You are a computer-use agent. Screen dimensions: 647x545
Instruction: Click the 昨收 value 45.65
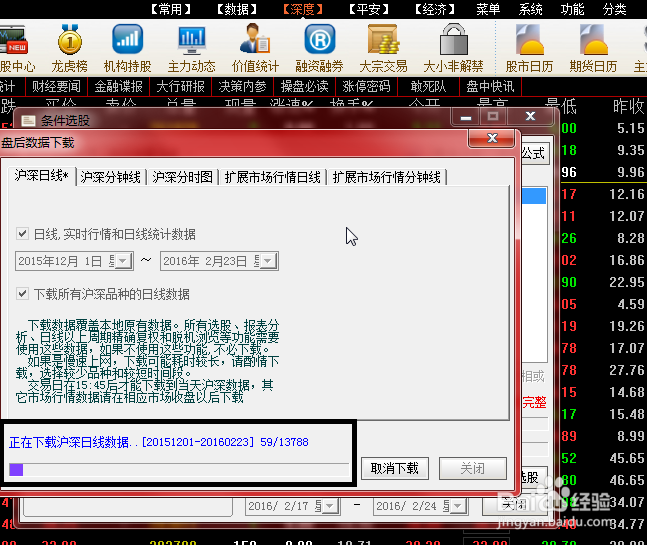(627, 458)
